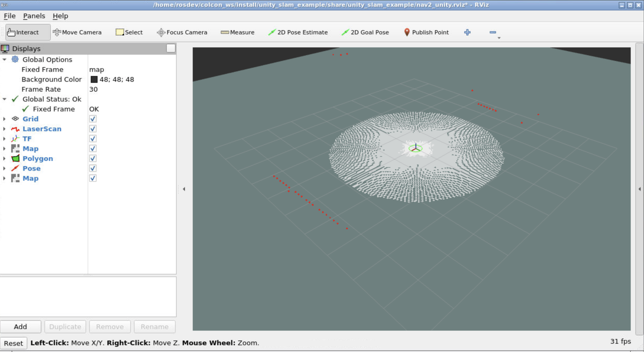Select the Move Camera tool

click(x=77, y=32)
